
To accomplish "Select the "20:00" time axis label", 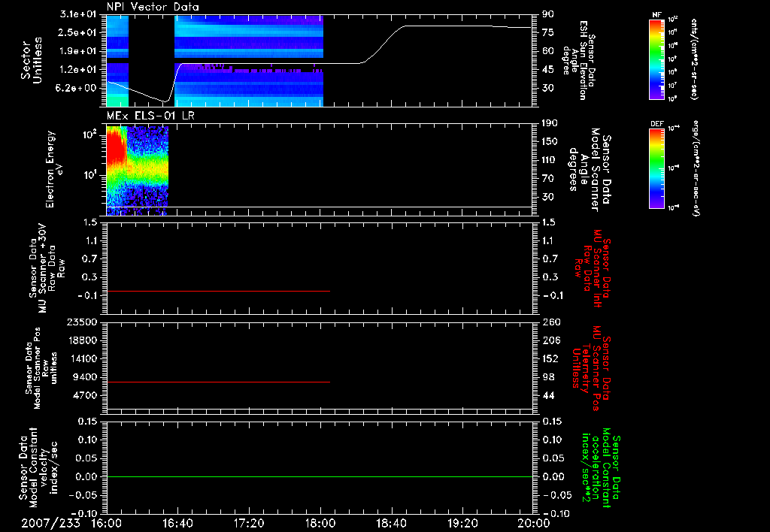I will [534, 523].
